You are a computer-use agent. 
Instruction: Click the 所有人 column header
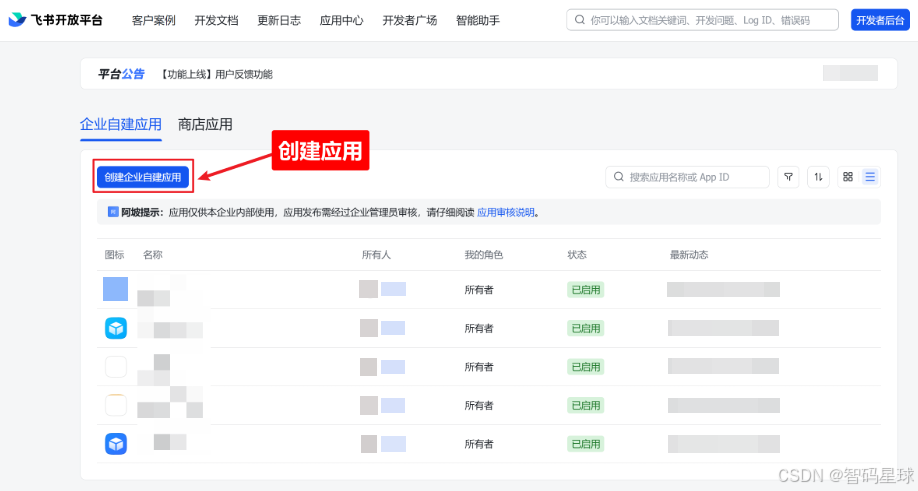point(376,255)
